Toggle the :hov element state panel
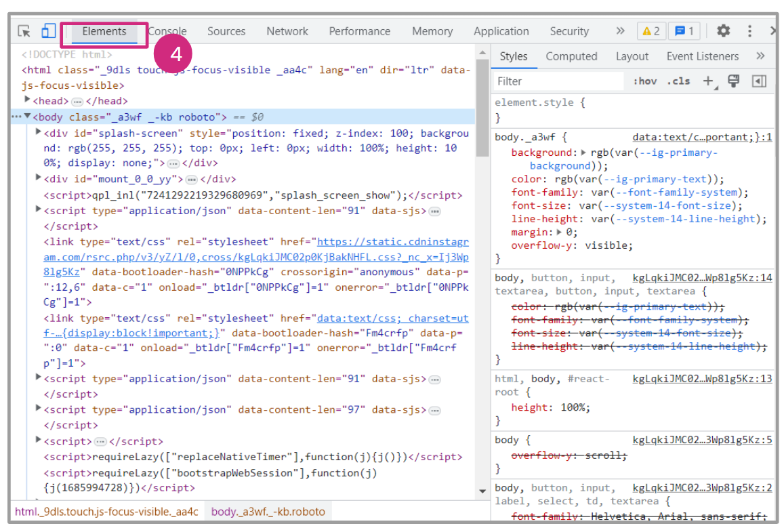Viewport: 784px width, 532px height. [x=644, y=81]
